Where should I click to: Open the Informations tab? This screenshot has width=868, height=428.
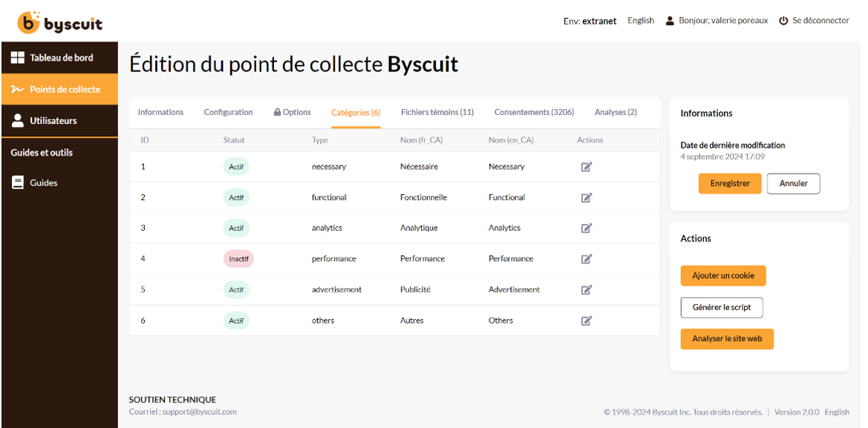(160, 112)
